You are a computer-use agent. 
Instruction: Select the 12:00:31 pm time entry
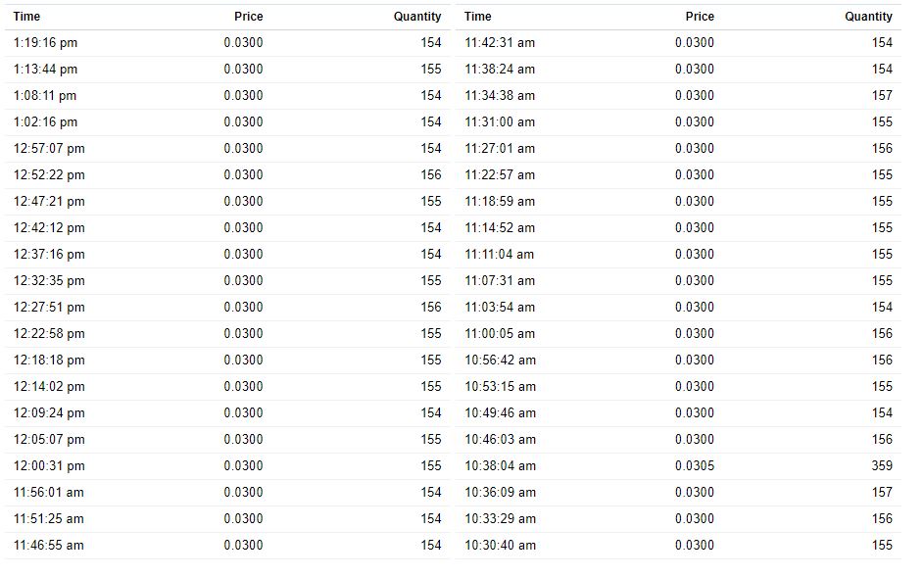coord(49,466)
